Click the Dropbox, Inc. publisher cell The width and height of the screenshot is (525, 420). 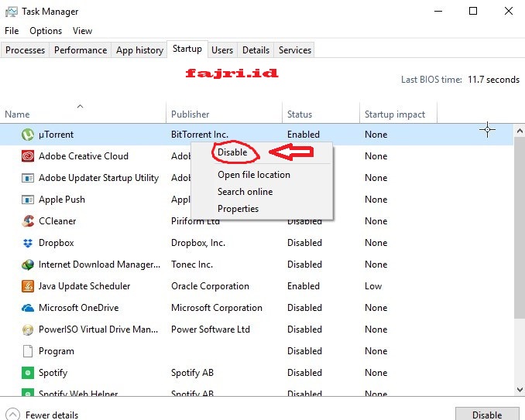pyautogui.click(x=198, y=243)
